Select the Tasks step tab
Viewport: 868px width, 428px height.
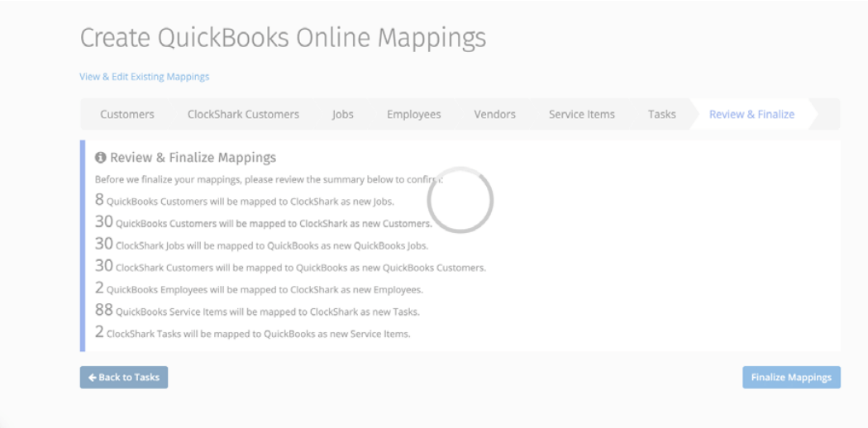662,115
